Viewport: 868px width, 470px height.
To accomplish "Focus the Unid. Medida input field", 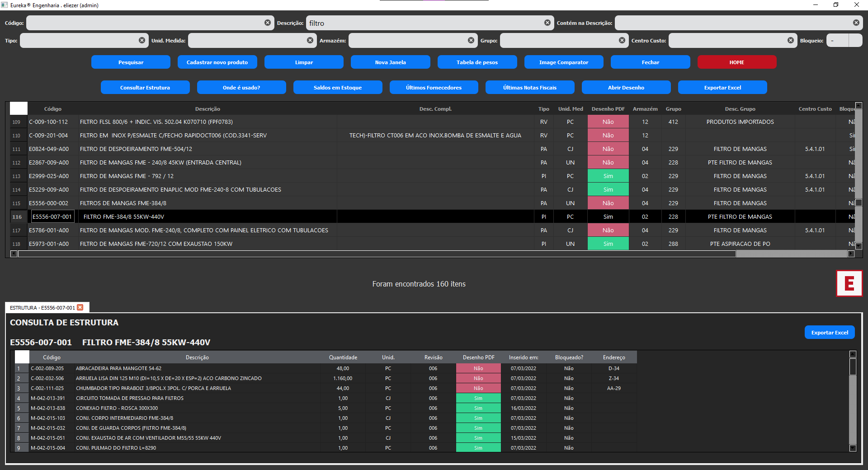I will point(252,40).
